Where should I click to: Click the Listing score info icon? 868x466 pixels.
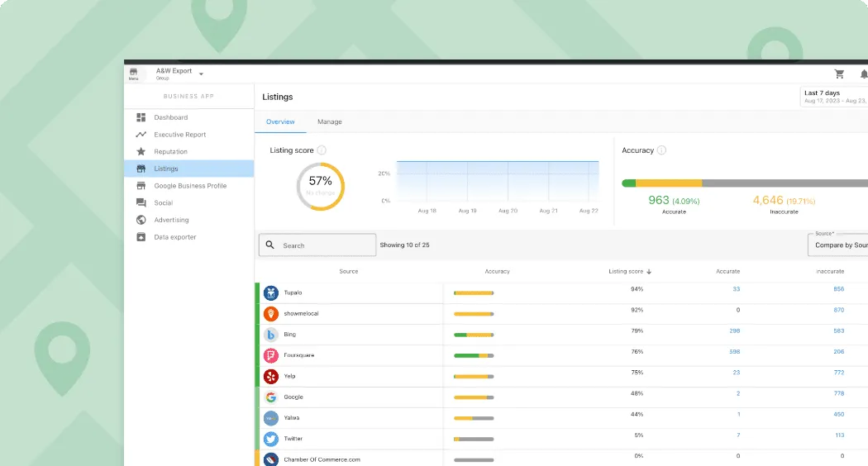pos(322,150)
